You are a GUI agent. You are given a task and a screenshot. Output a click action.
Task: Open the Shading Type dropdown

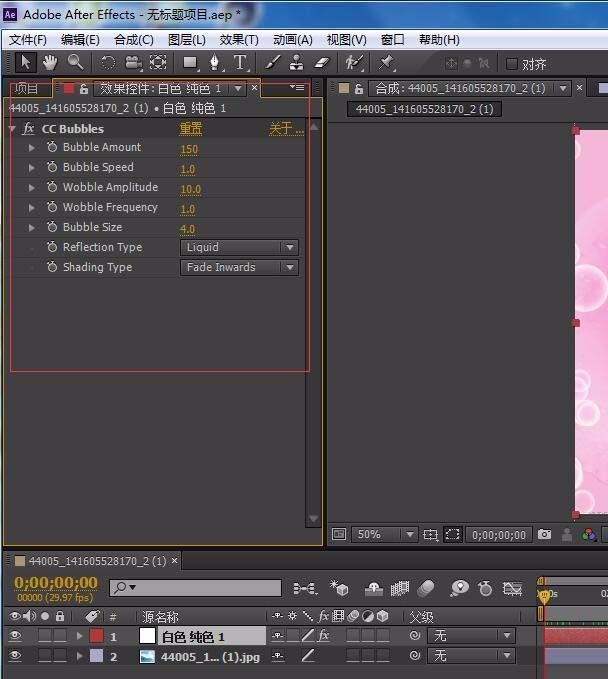point(239,267)
